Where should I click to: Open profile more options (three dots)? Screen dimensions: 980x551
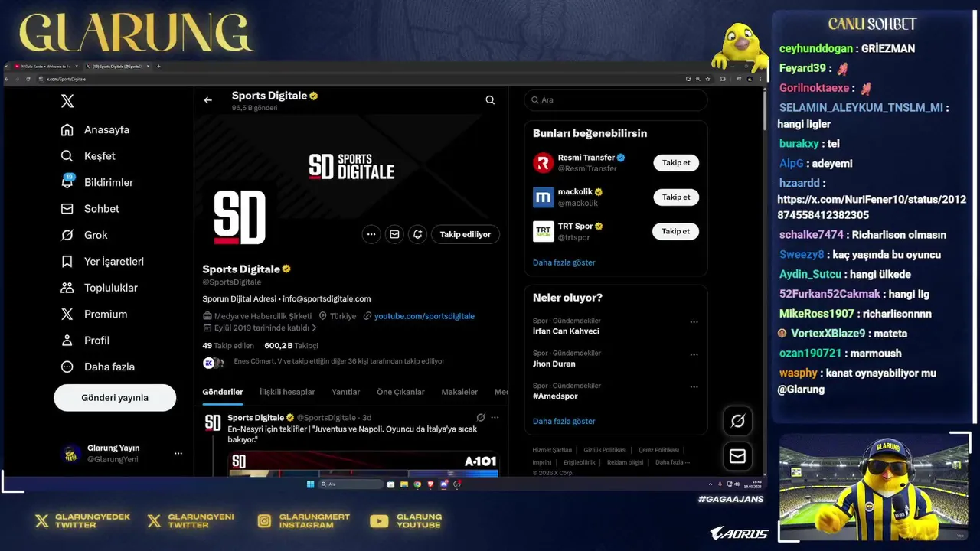[371, 234]
